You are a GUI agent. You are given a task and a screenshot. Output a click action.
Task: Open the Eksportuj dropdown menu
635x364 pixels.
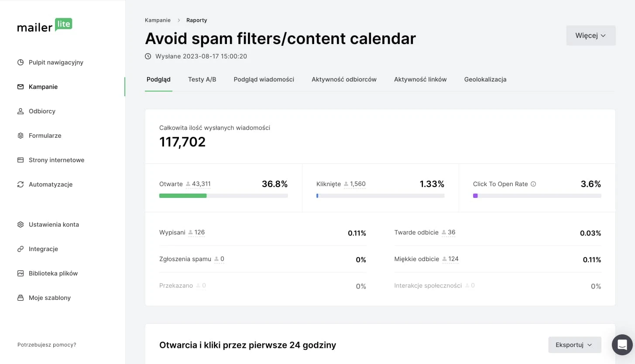click(574, 345)
